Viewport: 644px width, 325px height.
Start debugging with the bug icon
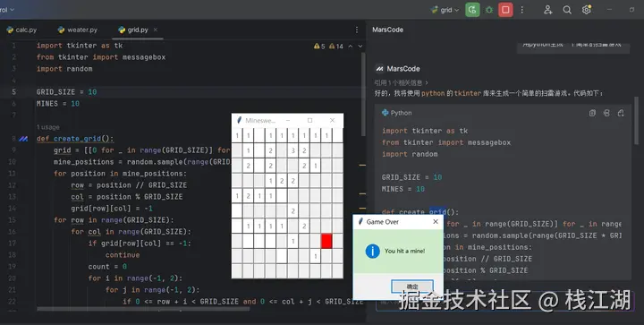[x=489, y=10]
